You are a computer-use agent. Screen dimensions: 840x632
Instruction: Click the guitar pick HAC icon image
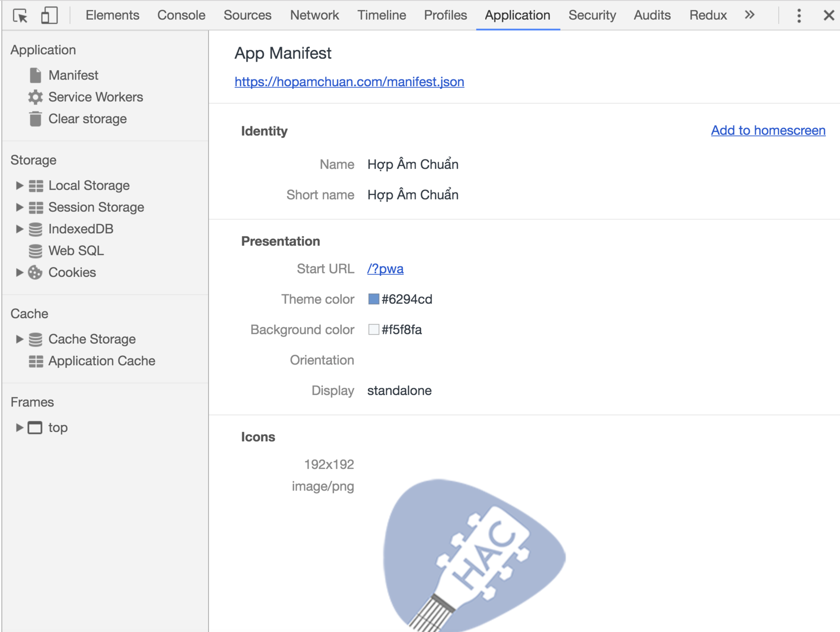tap(474, 555)
